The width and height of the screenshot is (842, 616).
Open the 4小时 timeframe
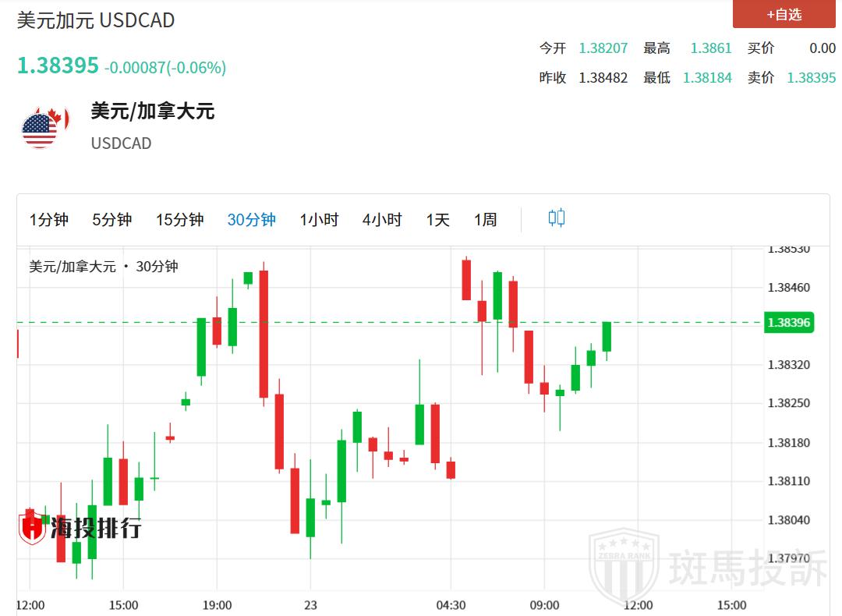382,220
